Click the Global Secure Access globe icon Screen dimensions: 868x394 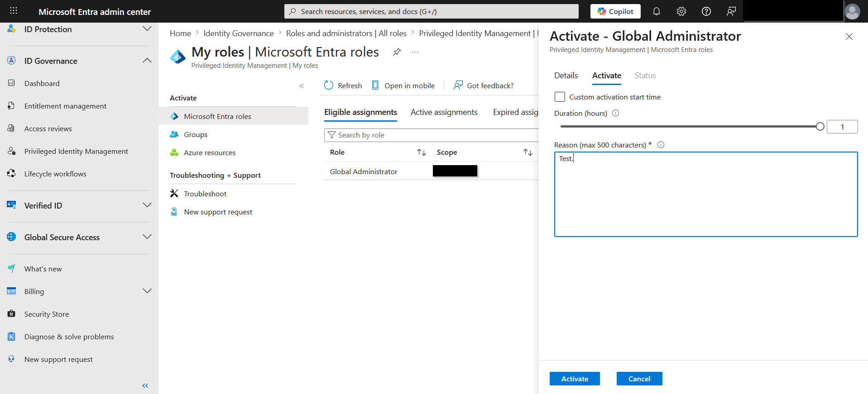11,237
